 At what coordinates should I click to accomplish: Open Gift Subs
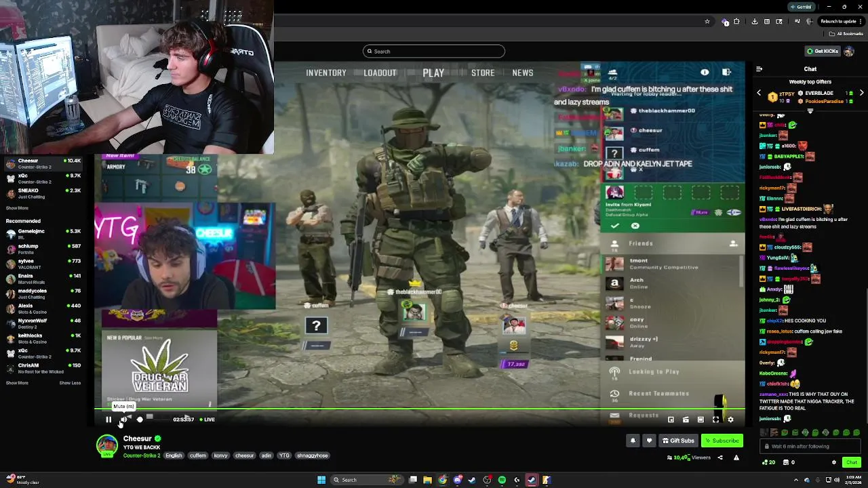(678, 441)
